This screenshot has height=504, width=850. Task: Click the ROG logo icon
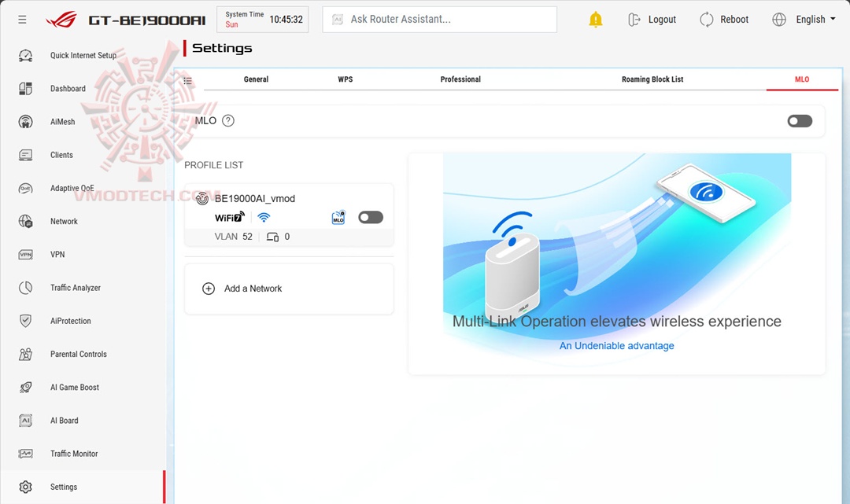(x=61, y=20)
